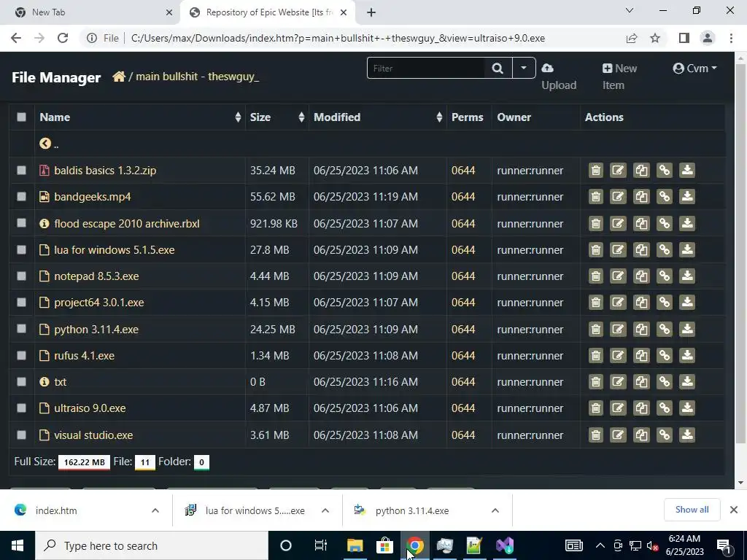The width and height of the screenshot is (747, 560).
Task: Click the New Item button
Action: (x=619, y=77)
